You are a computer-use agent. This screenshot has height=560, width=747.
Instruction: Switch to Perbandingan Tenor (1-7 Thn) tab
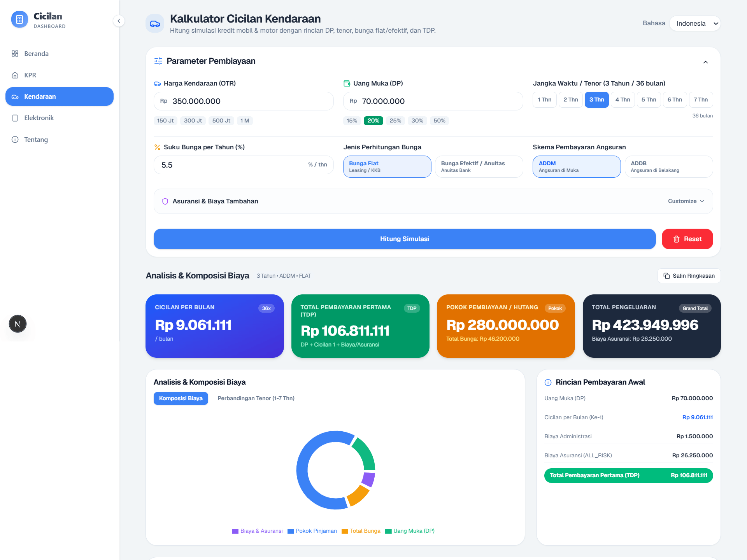pos(256,398)
